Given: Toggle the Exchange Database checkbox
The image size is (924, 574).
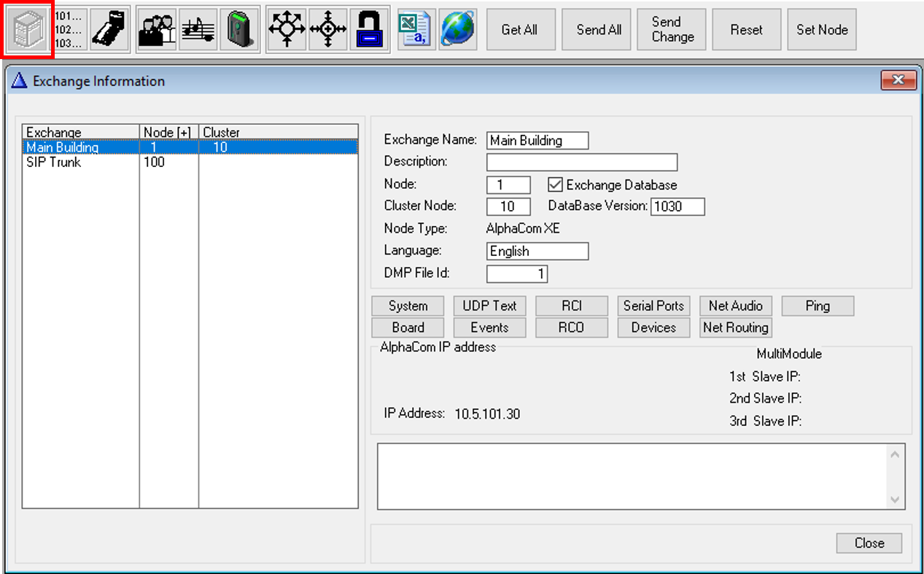Looking at the screenshot, I should tap(556, 185).
